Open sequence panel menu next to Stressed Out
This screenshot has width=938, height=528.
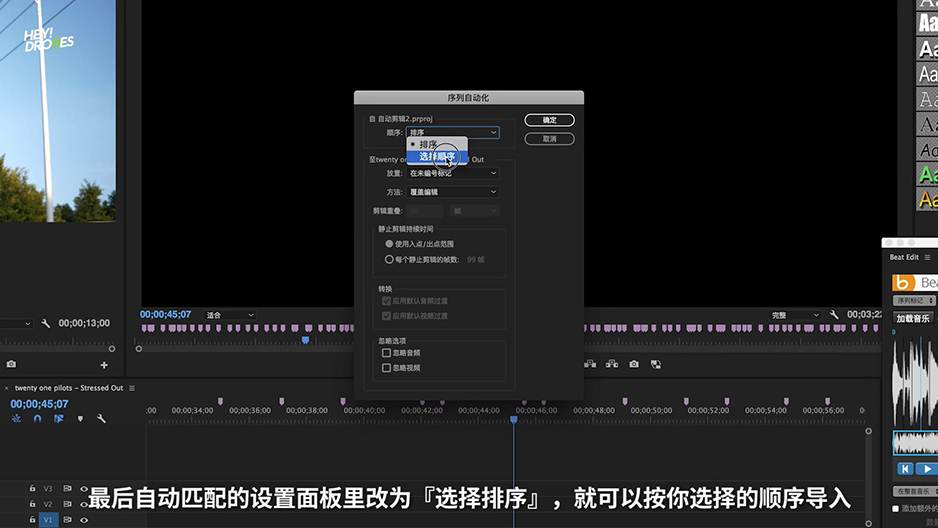pos(132,388)
